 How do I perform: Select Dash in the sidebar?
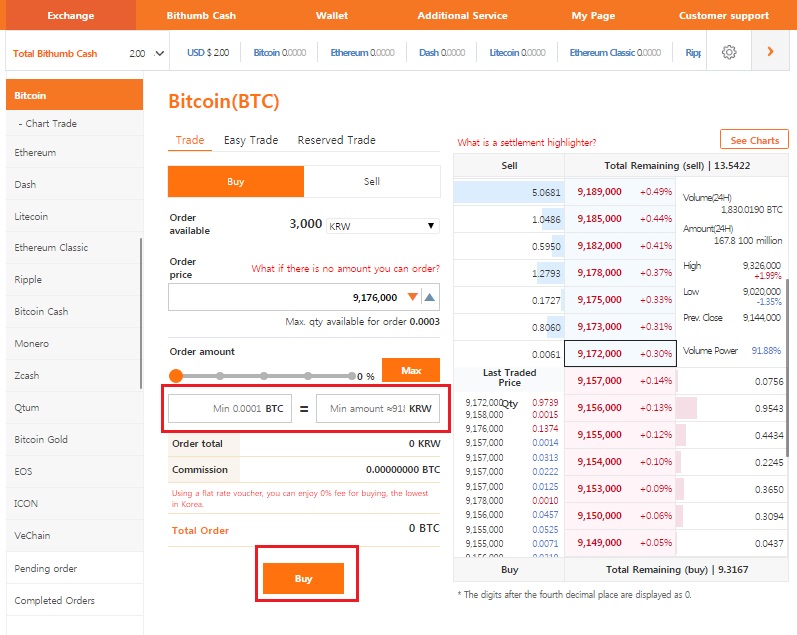pyautogui.click(x=74, y=184)
